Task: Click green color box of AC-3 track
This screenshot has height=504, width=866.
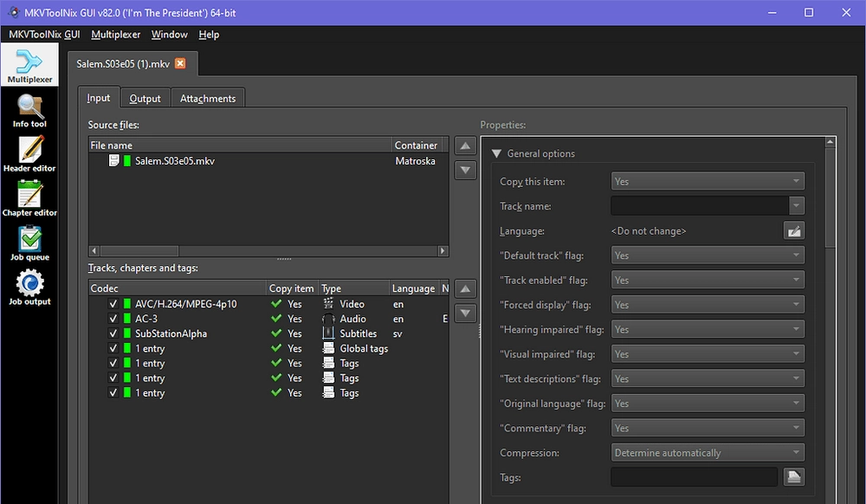Action: 127,319
